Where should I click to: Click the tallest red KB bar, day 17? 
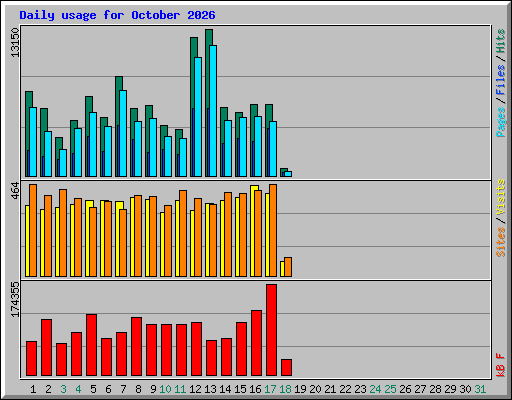[271, 330]
